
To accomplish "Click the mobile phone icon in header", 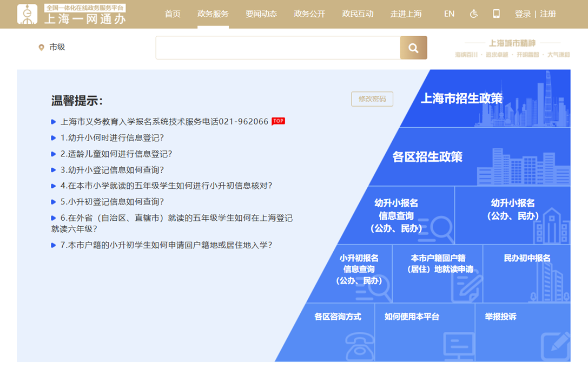I will point(496,14).
